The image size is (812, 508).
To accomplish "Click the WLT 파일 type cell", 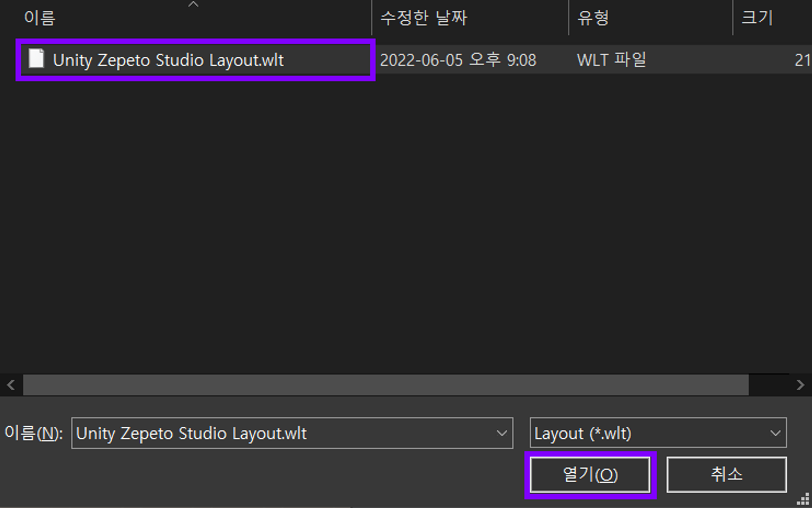I will tap(612, 60).
